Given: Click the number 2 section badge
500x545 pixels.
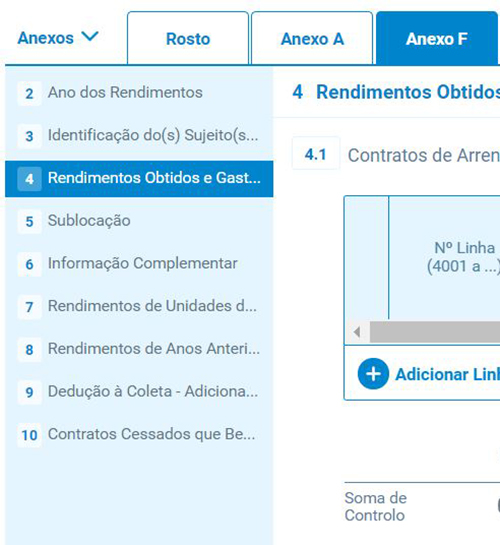Looking at the screenshot, I should pyautogui.click(x=30, y=93).
